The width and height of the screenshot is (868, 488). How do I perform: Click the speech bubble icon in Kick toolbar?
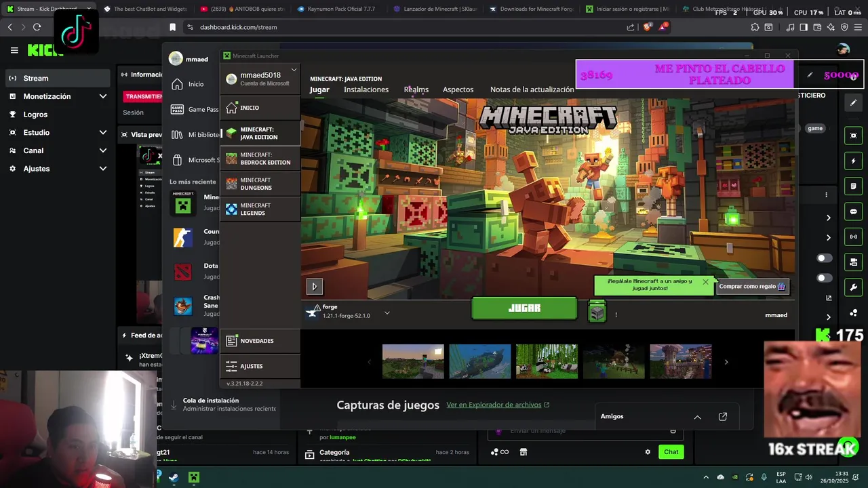[x=853, y=211]
